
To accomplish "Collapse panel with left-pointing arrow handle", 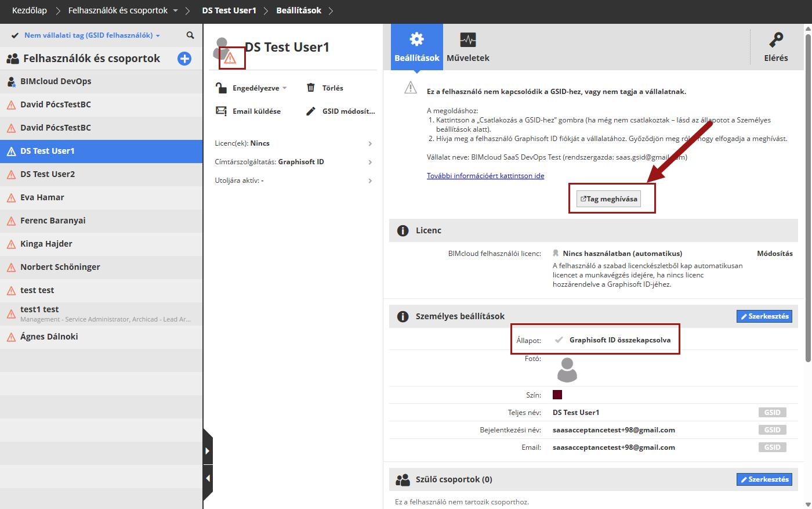I will coord(208,479).
